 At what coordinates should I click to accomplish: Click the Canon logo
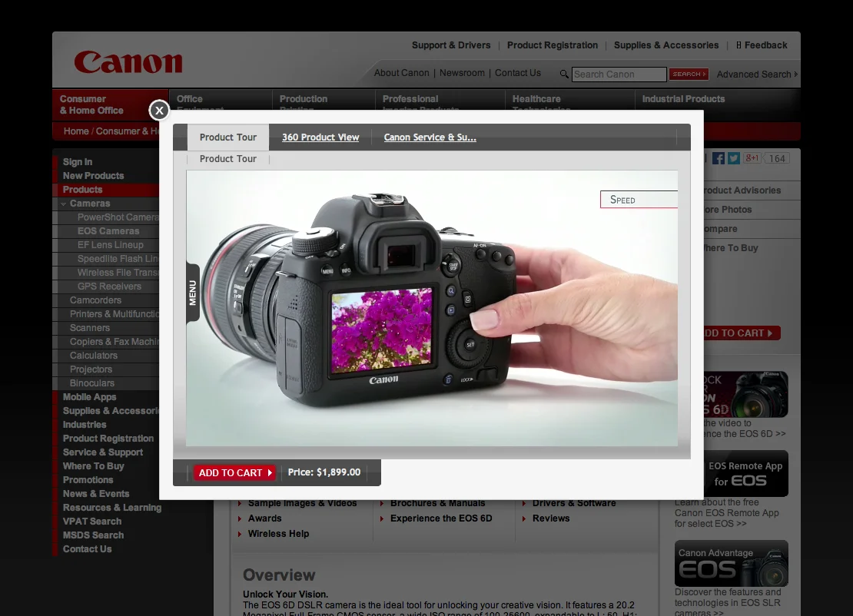(x=128, y=61)
